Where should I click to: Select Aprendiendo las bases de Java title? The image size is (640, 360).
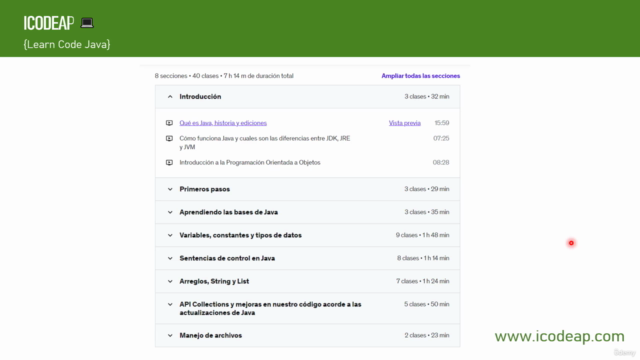[229, 212]
